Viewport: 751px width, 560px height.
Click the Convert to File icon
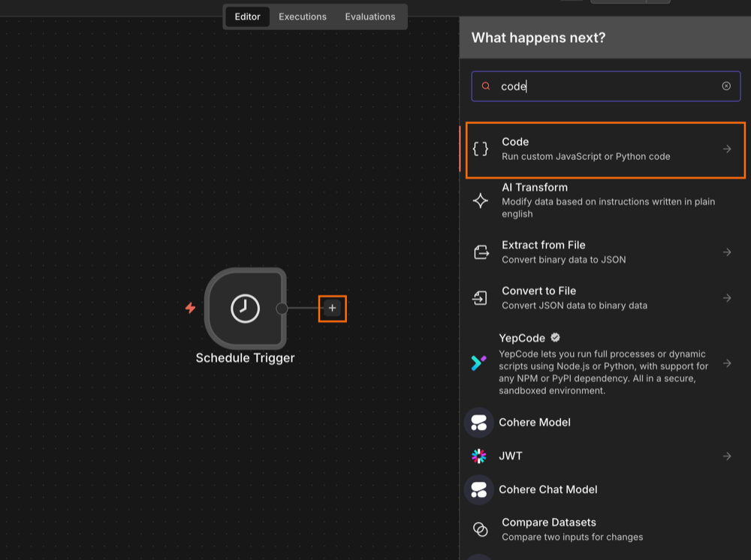tap(481, 298)
